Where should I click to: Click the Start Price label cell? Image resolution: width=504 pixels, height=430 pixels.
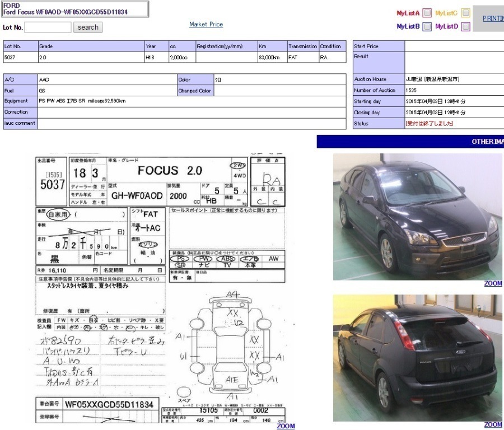click(379, 46)
